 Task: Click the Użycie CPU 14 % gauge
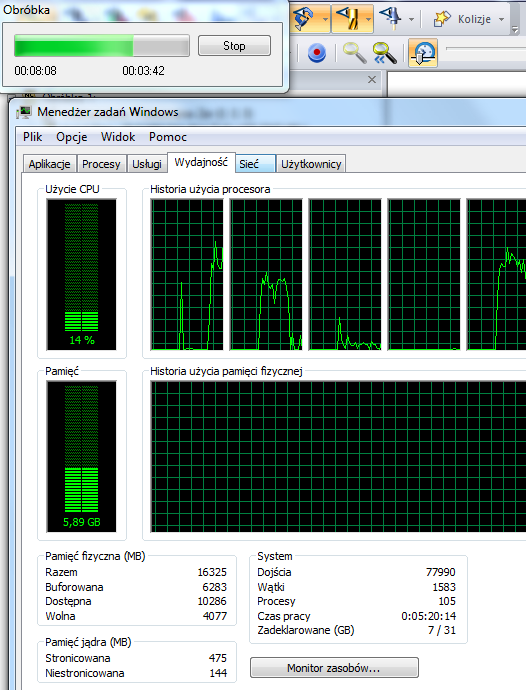tap(81, 274)
